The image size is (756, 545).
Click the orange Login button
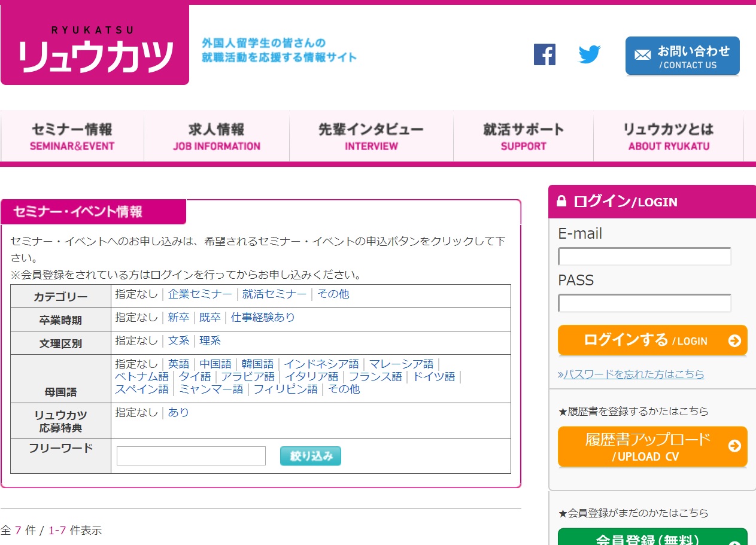tap(652, 340)
